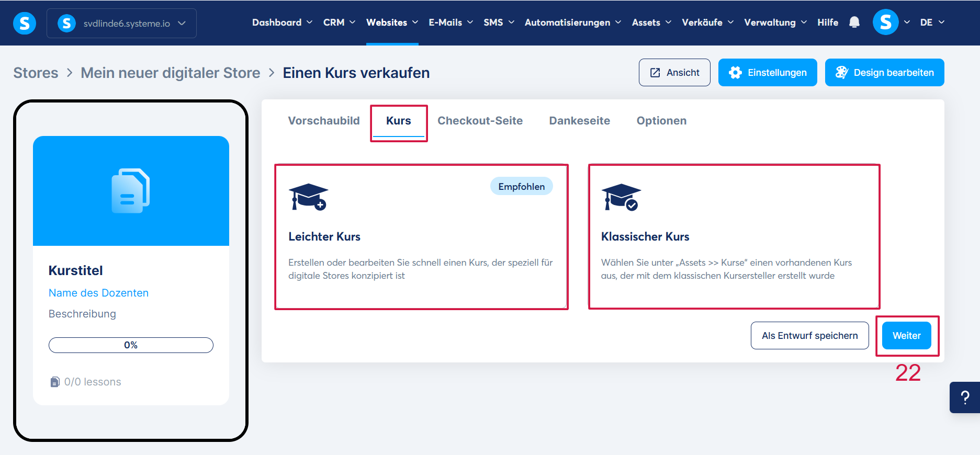Screen dimensions: 980x455
Task: Select the Kurs tab
Action: pyautogui.click(x=399, y=121)
